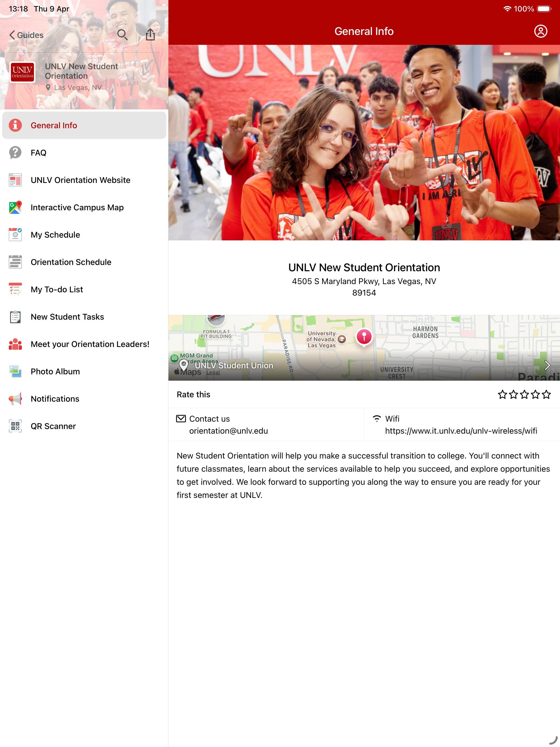Tap the Las Vegas, NV location pin icon
This screenshot has height=747, width=560.
pyautogui.click(x=48, y=88)
